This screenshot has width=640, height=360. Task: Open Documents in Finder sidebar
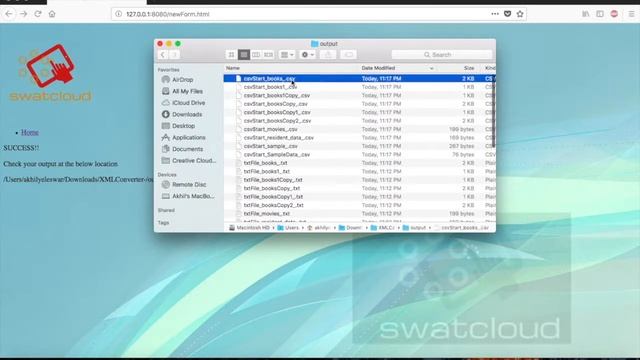coord(187,149)
